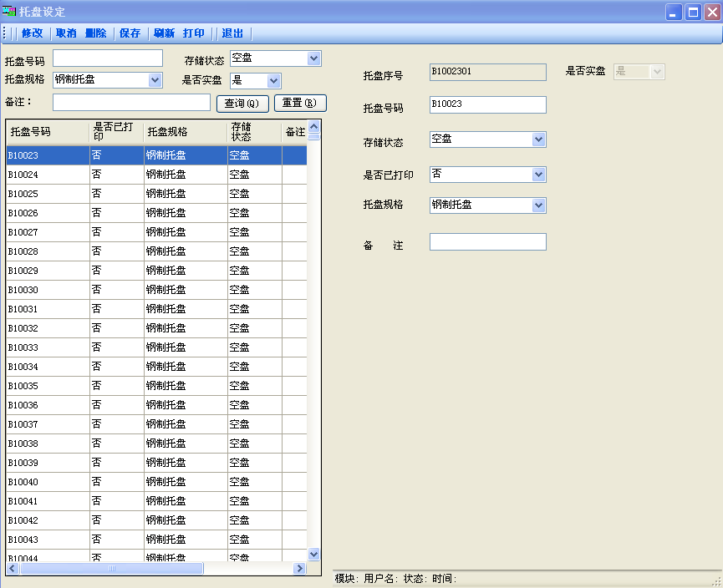Click the 刷新 toolbar button
The image size is (723, 588).
tap(164, 33)
